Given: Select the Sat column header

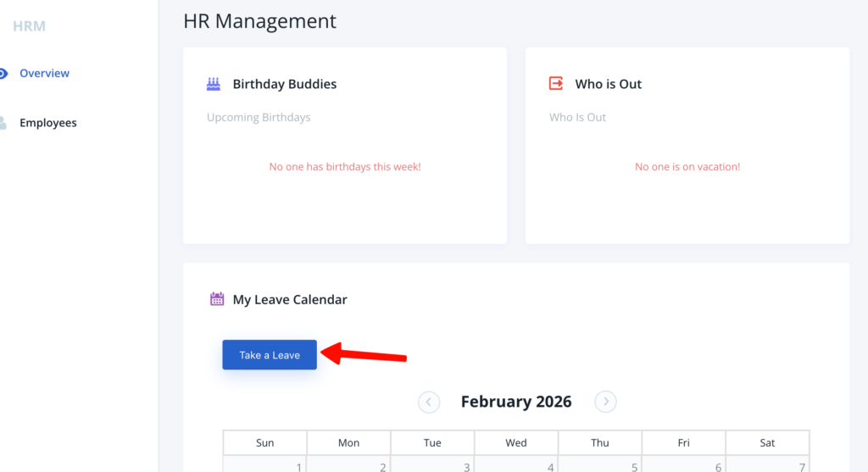Looking at the screenshot, I should click(x=767, y=442).
